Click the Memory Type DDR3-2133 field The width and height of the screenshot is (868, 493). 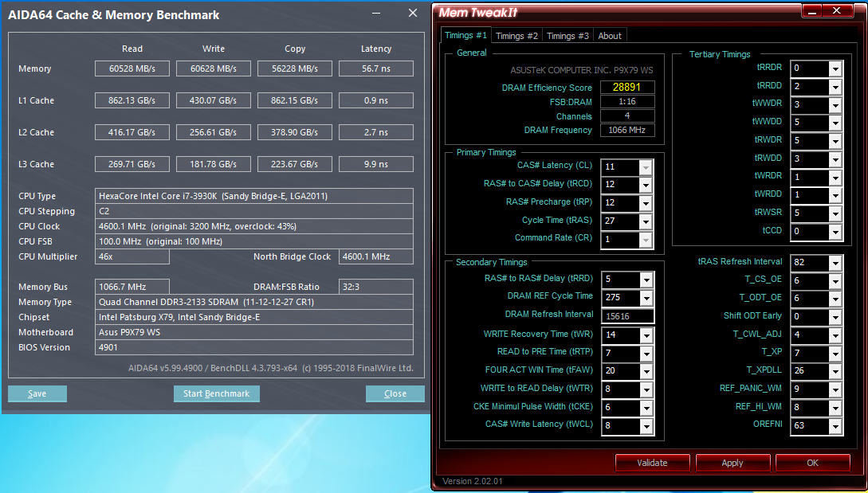coord(254,302)
